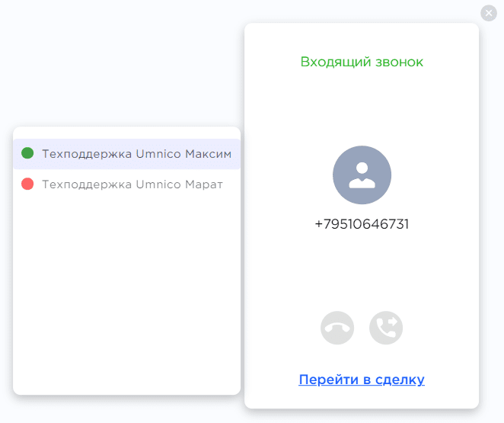Click the arrow handset glyph for call forwarding
The width and height of the screenshot is (504, 423).
(x=386, y=328)
